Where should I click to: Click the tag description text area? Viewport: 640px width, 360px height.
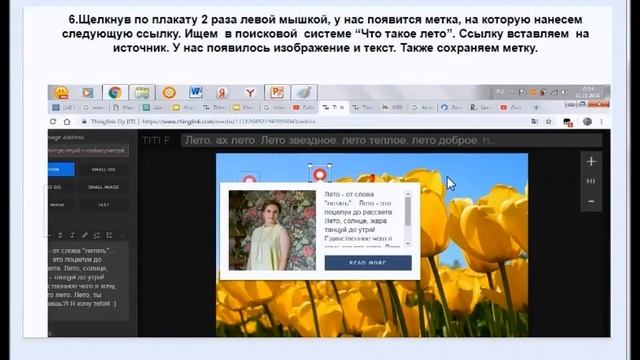[x=88, y=281]
